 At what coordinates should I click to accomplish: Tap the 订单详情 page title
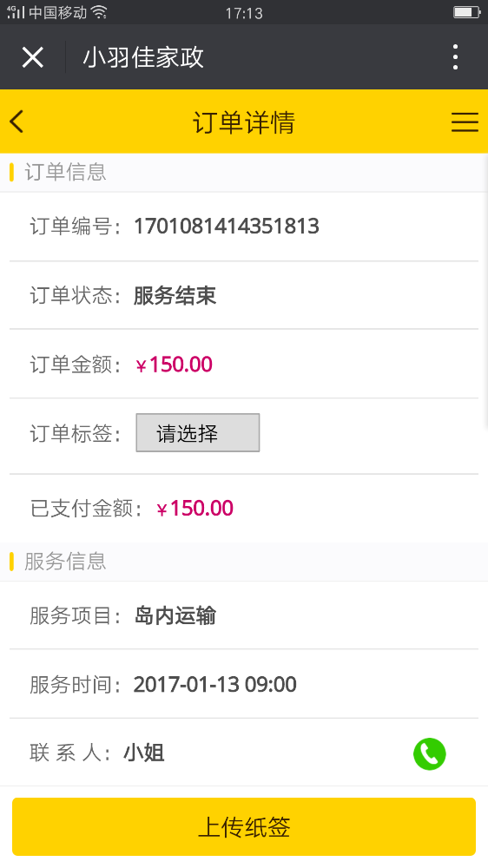point(244,122)
